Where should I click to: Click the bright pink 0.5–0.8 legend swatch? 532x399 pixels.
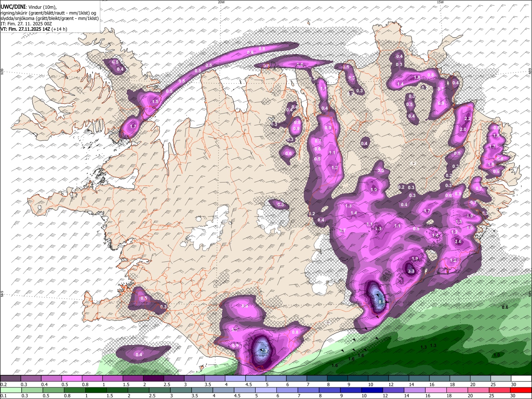pos(72,379)
